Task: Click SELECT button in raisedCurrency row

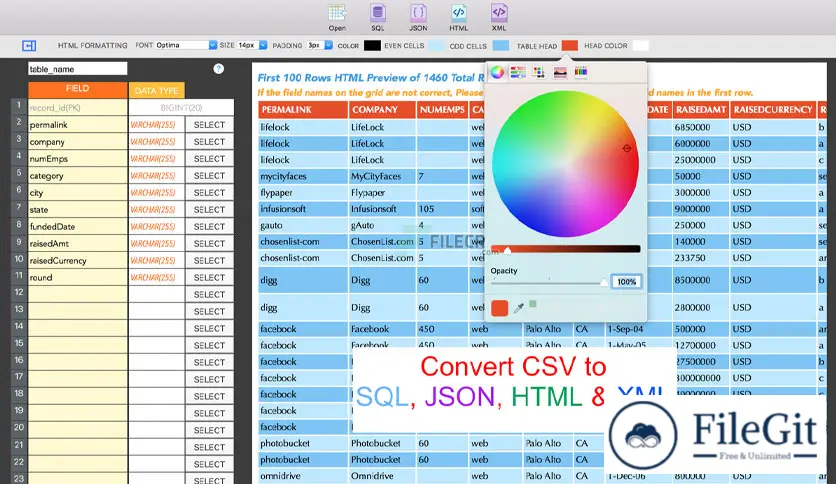Action: click(210, 261)
